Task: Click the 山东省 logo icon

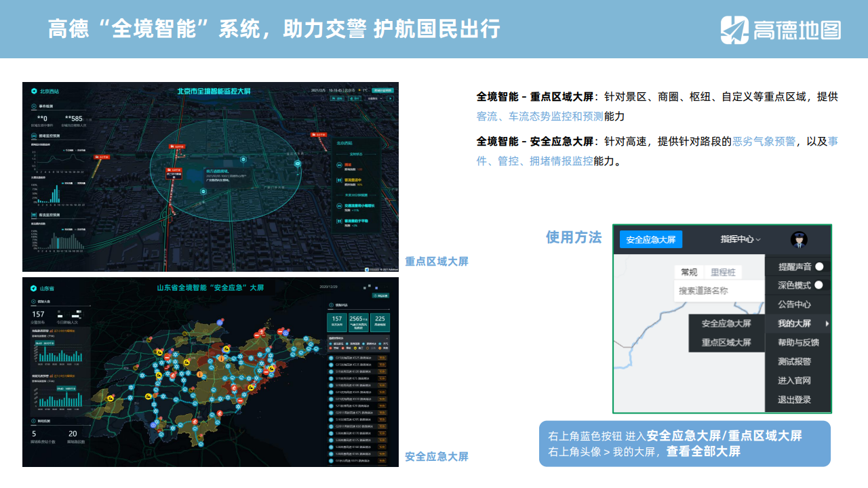Action: 33,289
